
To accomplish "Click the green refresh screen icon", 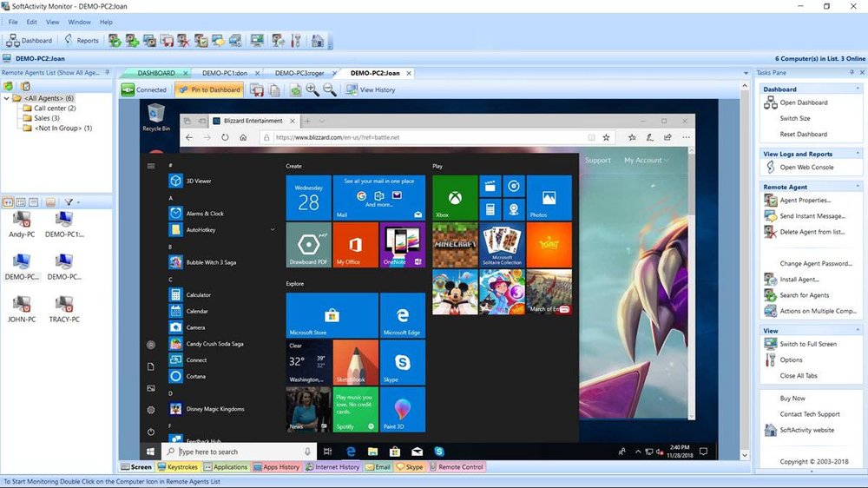I will (x=296, y=89).
